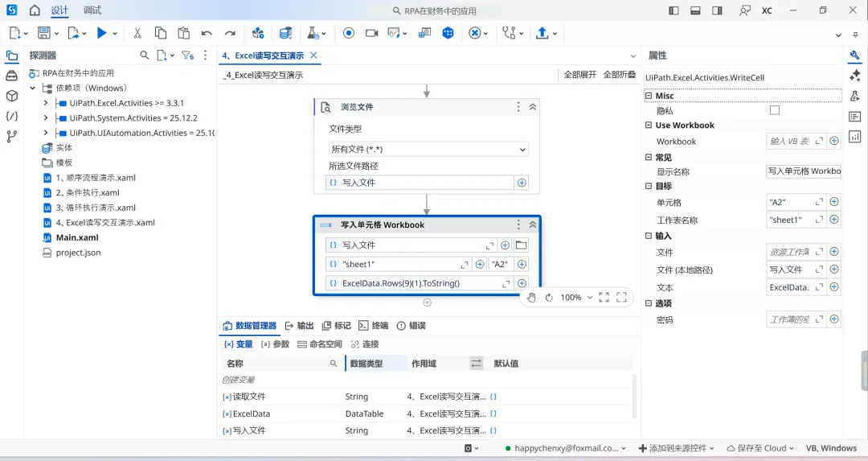
Task: Toggle bottom panel layout in title bar
Action: tap(695, 10)
